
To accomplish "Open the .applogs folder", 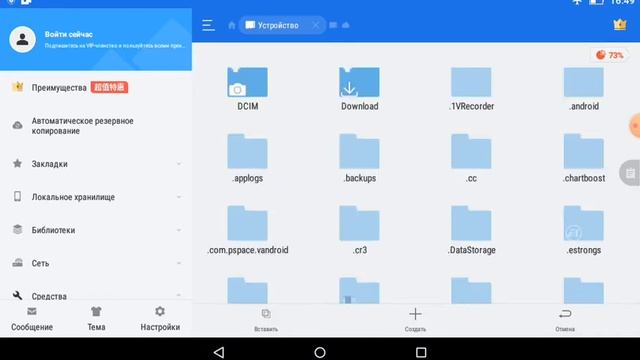I will tap(247, 158).
